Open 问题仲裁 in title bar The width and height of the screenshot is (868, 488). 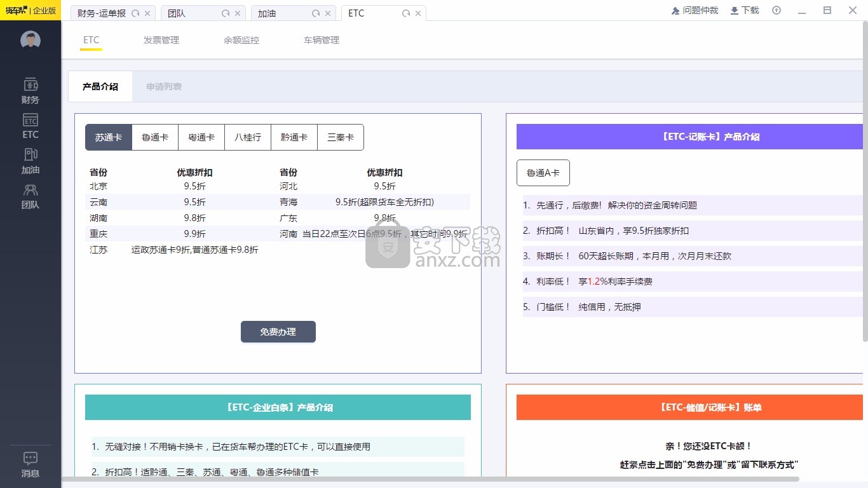(x=695, y=10)
